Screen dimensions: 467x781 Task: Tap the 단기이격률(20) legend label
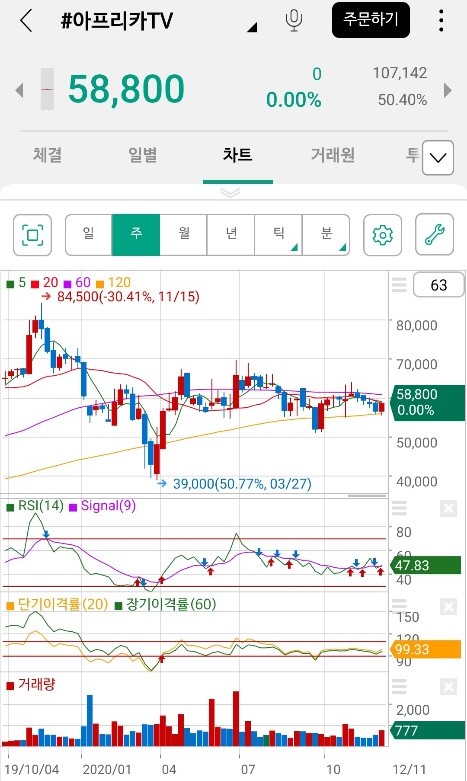pos(57,604)
